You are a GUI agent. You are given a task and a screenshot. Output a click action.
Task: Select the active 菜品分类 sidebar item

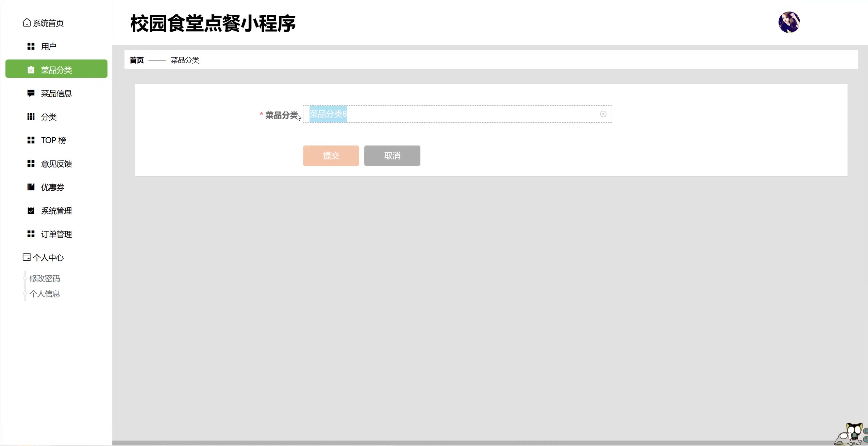tap(56, 70)
